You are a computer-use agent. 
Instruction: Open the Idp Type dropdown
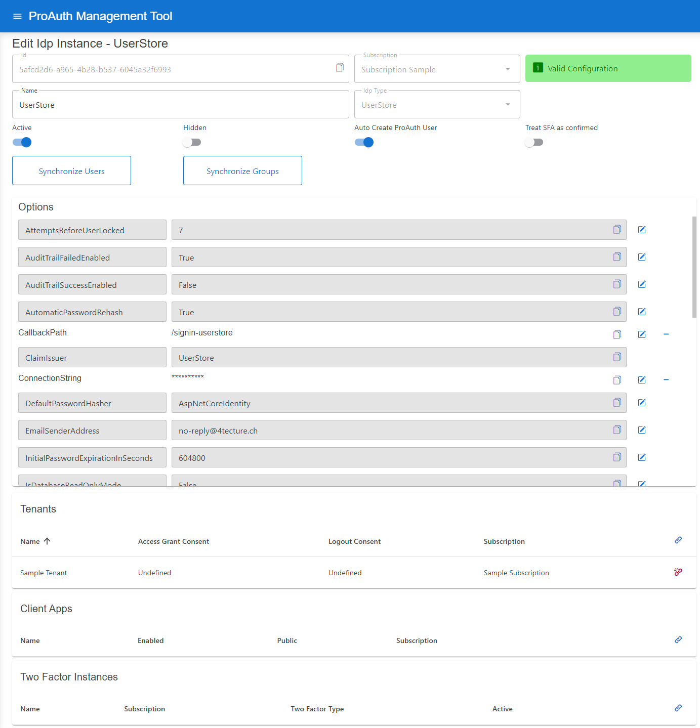(437, 104)
